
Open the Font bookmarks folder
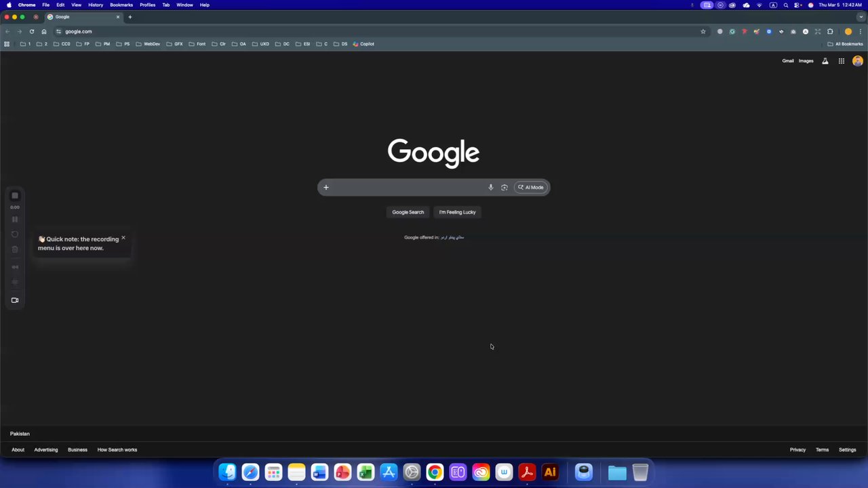click(197, 44)
